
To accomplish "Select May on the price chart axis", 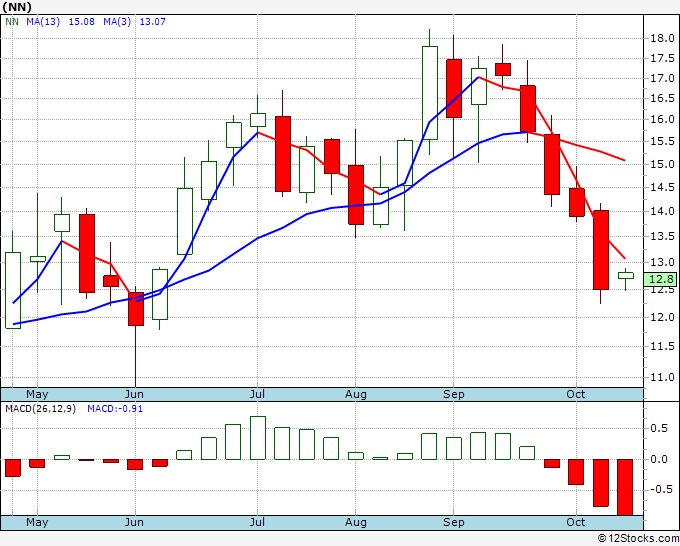I will pyautogui.click(x=37, y=394).
